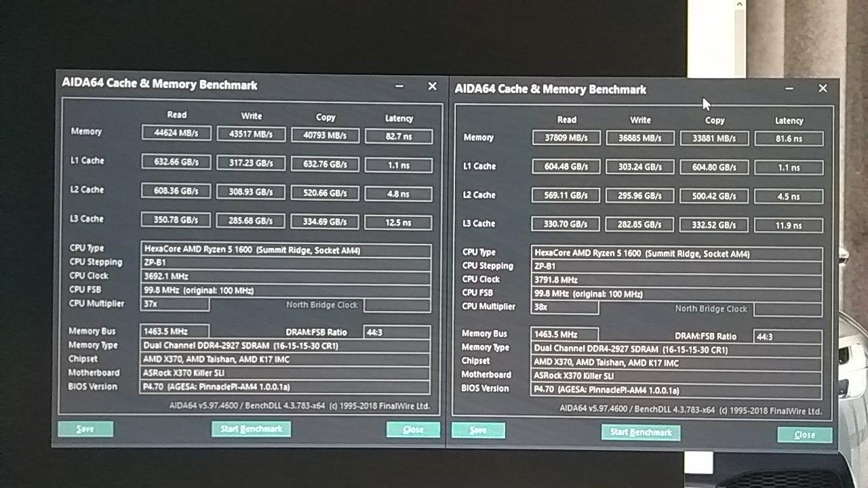
Task: Select Memory Read value 37809 MB/s
Action: pos(566,138)
